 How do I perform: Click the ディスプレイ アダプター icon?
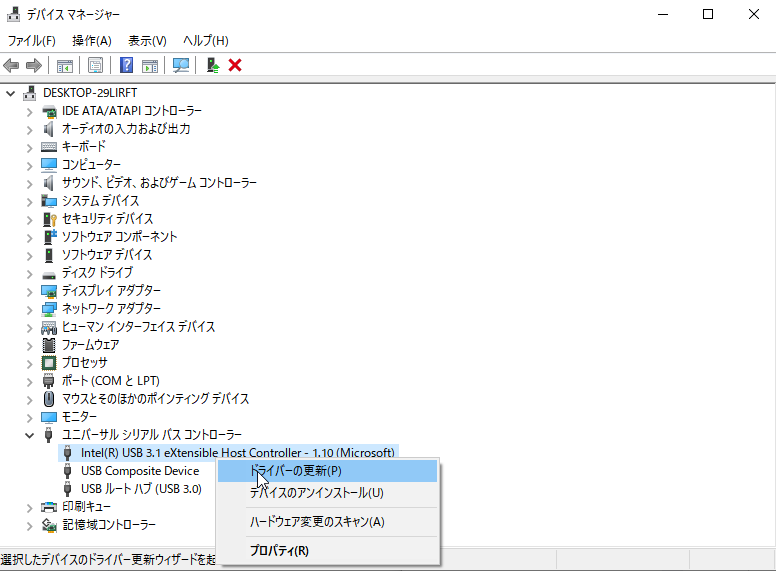[49, 291]
